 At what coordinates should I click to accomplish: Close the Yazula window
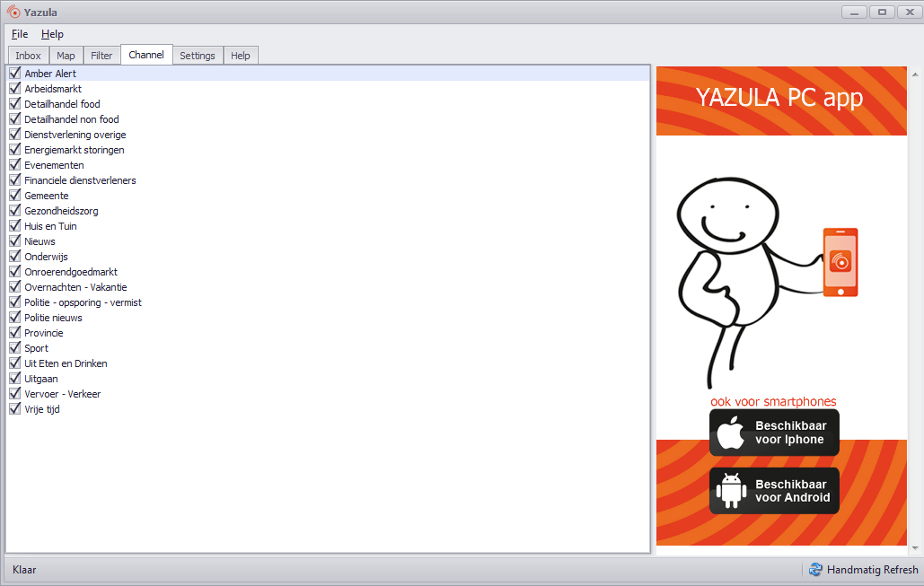(x=910, y=12)
